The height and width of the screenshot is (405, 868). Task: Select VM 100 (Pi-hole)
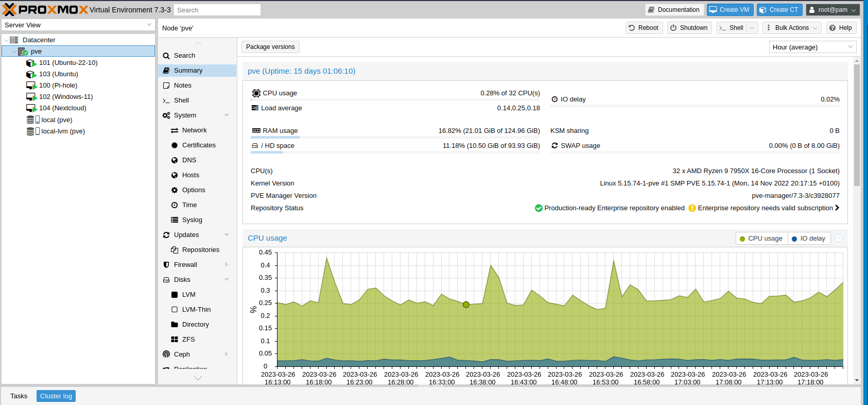pyautogui.click(x=58, y=86)
